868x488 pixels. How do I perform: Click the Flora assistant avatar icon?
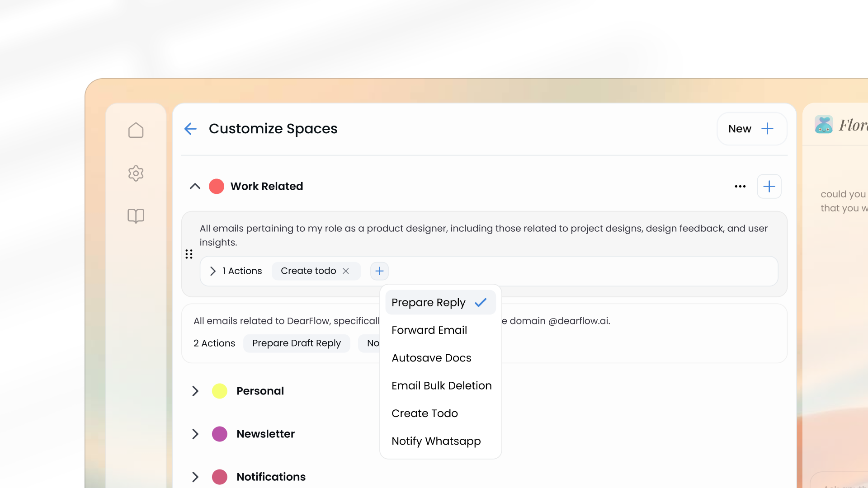824,125
